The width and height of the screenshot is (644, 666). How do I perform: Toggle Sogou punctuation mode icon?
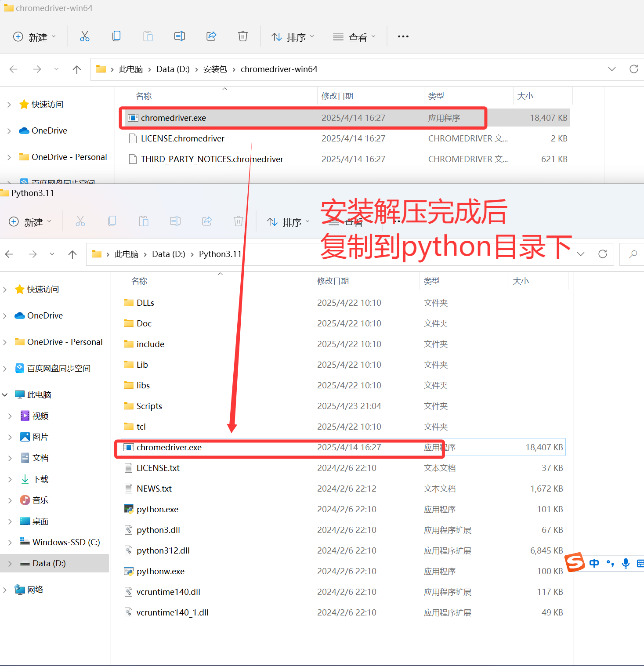click(610, 563)
